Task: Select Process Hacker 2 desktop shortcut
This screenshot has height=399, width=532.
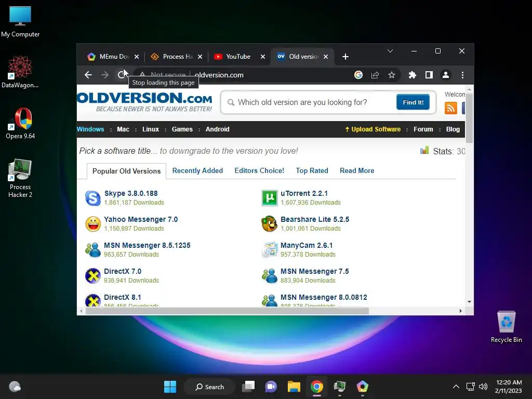Action: (20, 178)
